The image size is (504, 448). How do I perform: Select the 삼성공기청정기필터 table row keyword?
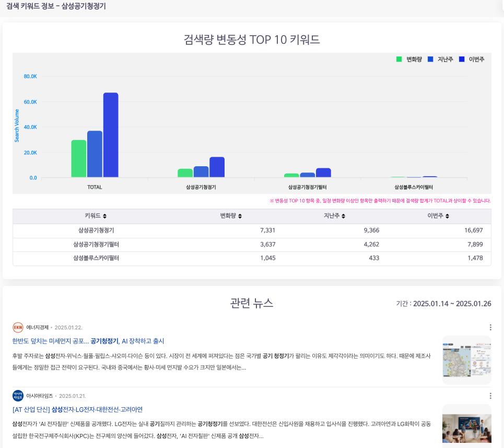coord(96,244)
